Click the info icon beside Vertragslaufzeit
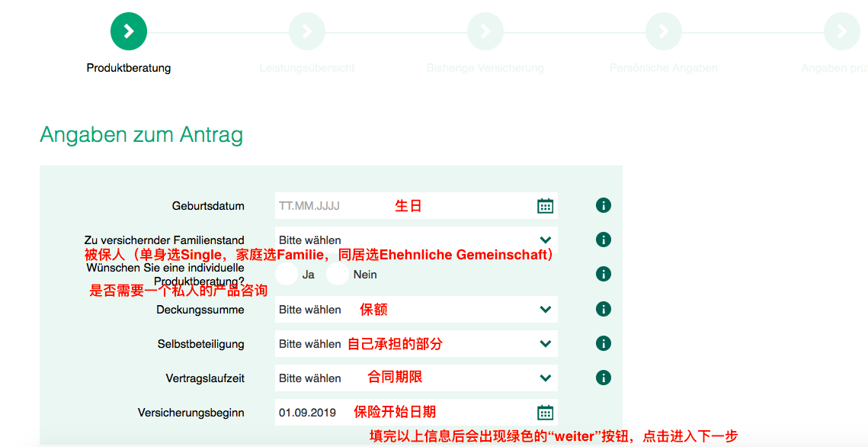This screenshot has width=868, height=447. click(x=604, y=378)
